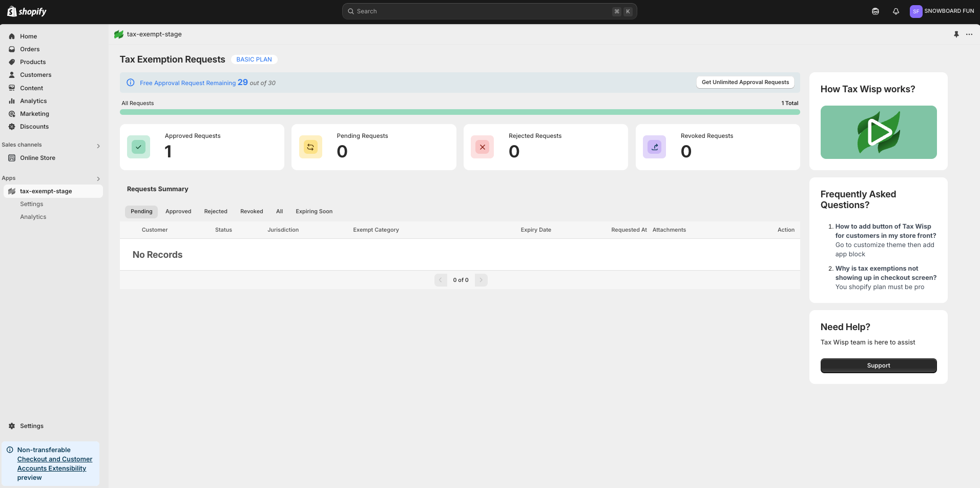Click the Content icon in sidebar

(12, 88)
